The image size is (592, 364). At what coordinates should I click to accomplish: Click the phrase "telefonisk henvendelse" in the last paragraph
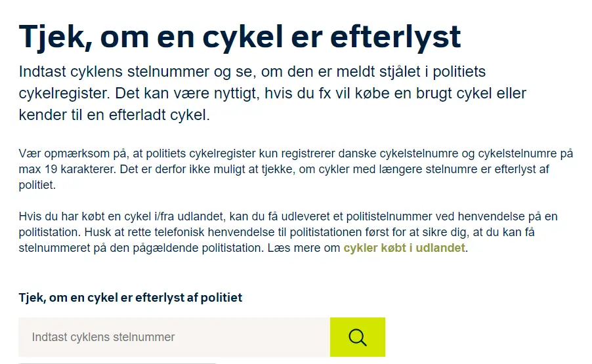tap(215, 232)
